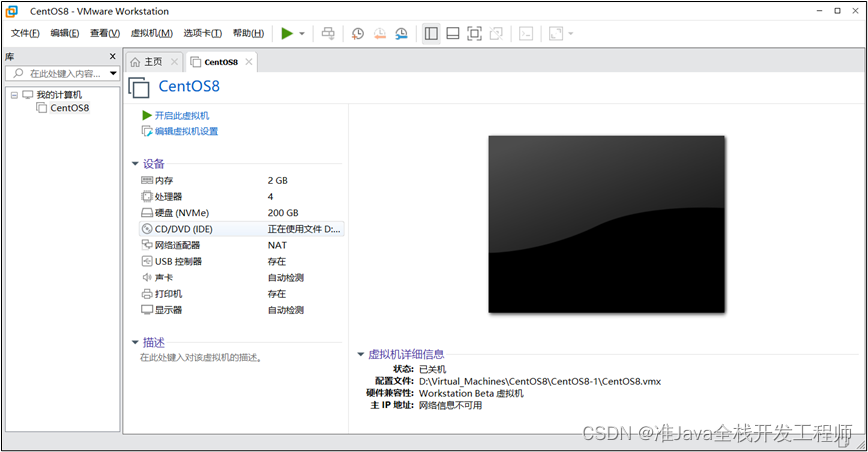Enter full screen mode icon
Image resolution: width=868 pixels, height=452 pixels.
474,34
